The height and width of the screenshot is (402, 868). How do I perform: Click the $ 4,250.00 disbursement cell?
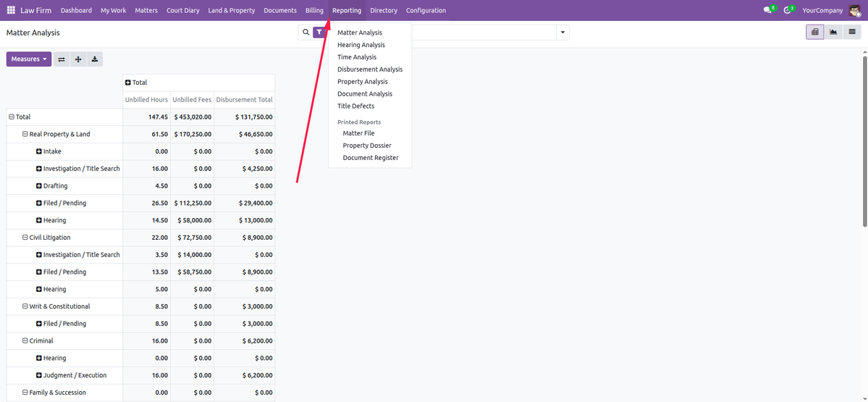pos(244,168)
